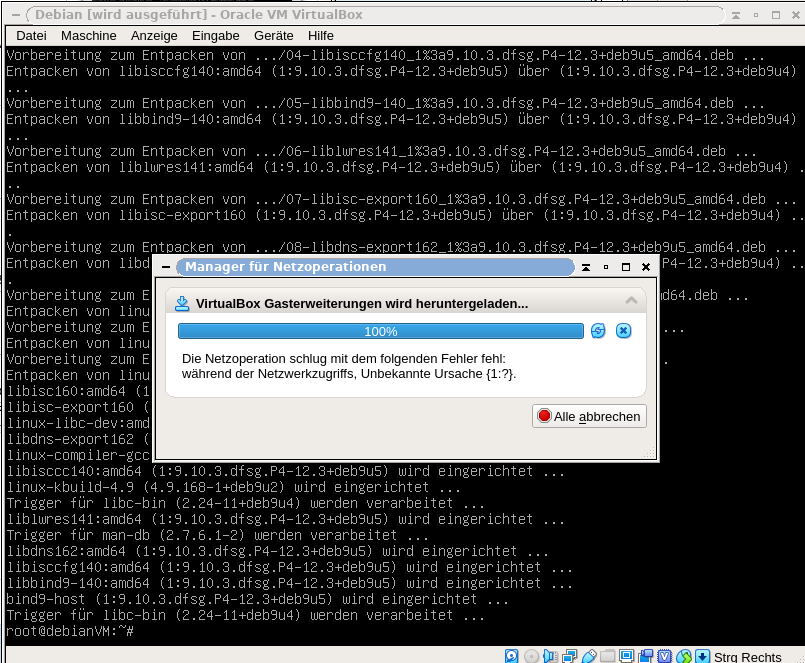
Task: Open the Maschine menu
Action: coord(89,35)
